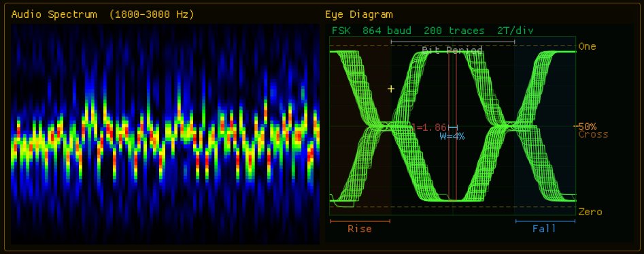644x254 pixels.
Task: Click the audio spectrum waterfall display
Action: pos(165,134)
